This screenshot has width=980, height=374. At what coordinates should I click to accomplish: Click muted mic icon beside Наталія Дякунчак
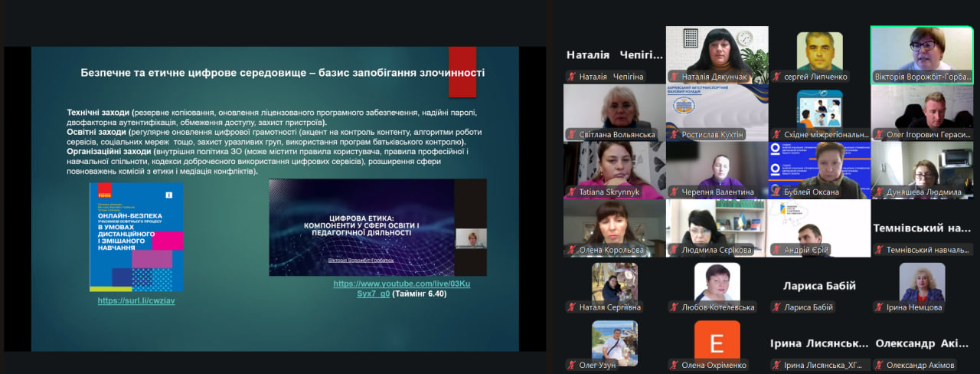pos(674,77)
